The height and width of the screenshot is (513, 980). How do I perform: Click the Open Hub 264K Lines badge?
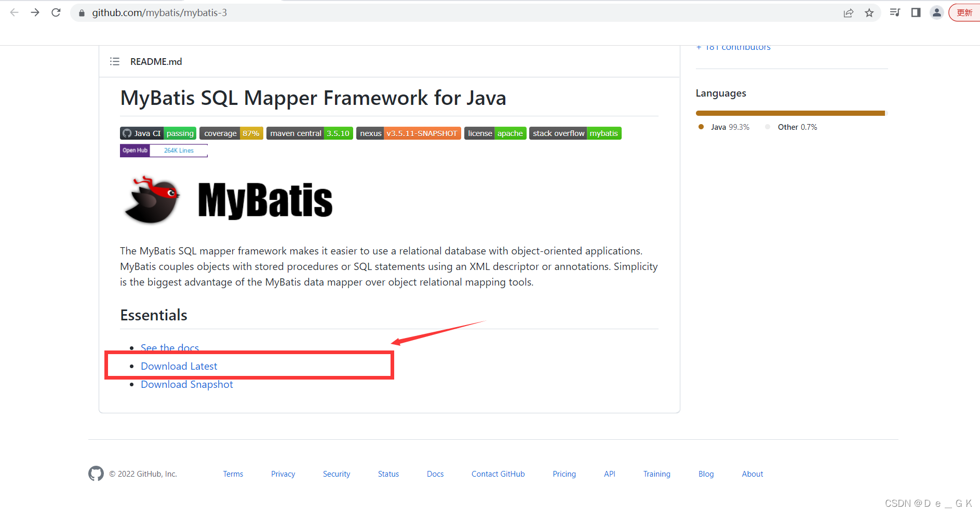[x=164, y=151]
